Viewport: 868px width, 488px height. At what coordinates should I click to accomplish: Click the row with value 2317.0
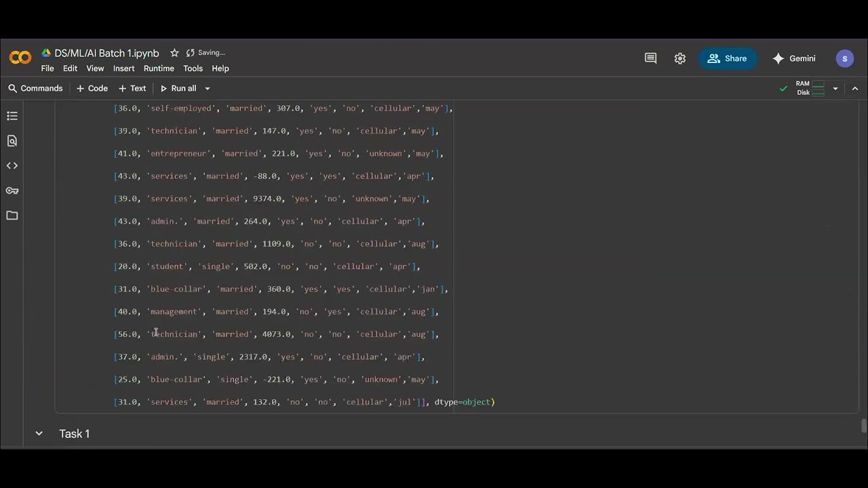pos(269,357)
